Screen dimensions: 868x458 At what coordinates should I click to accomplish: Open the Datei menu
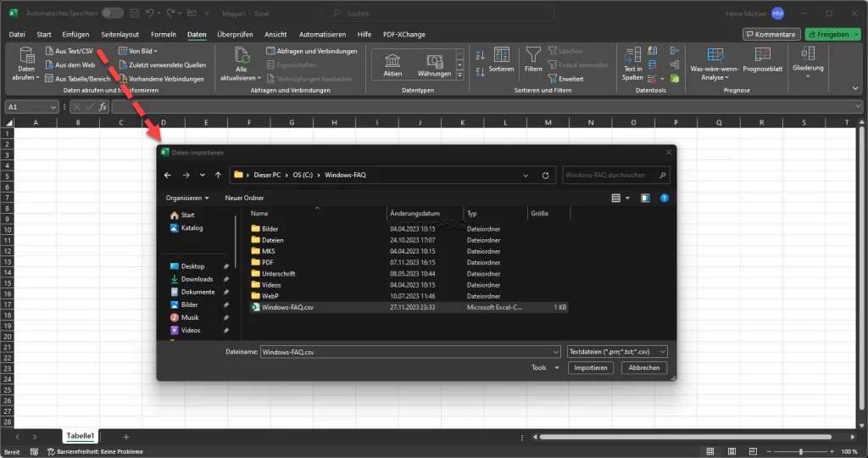point(17,34)
